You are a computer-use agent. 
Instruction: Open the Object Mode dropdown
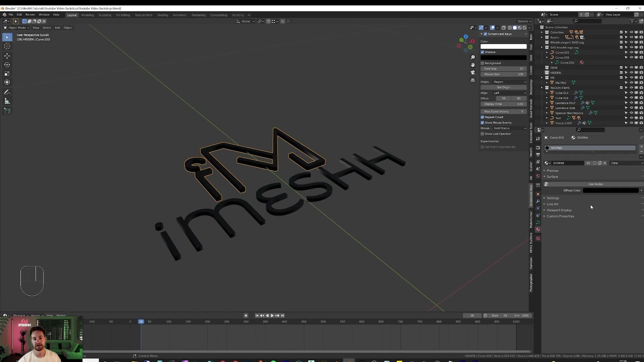pos(16,27)
